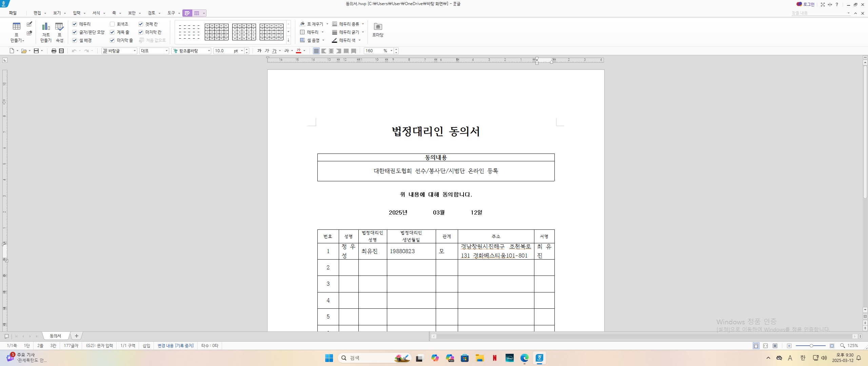Select justify alignment icon
Image resolution: width=868 pixels, height=366 pixels.
316,51
